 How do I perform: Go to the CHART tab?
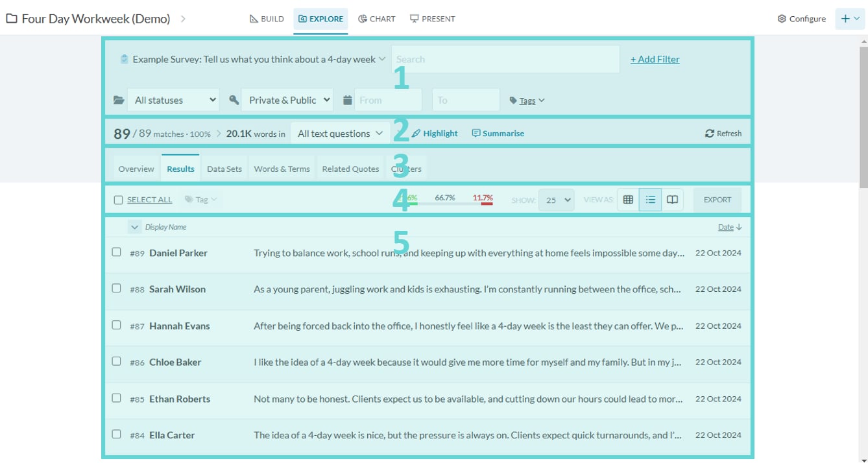click(377, 19)
